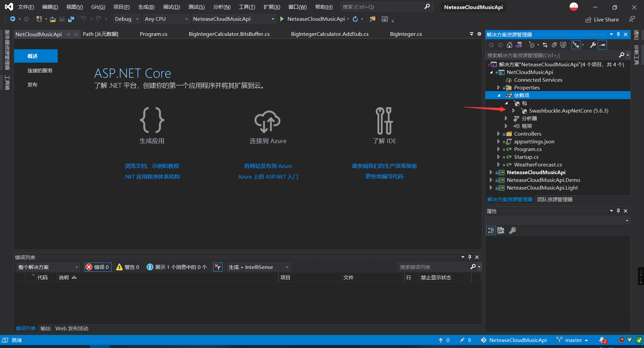The image size is (644, 348).
Task: Switch to the Program.cs tab
Action: tap(154, 34)
